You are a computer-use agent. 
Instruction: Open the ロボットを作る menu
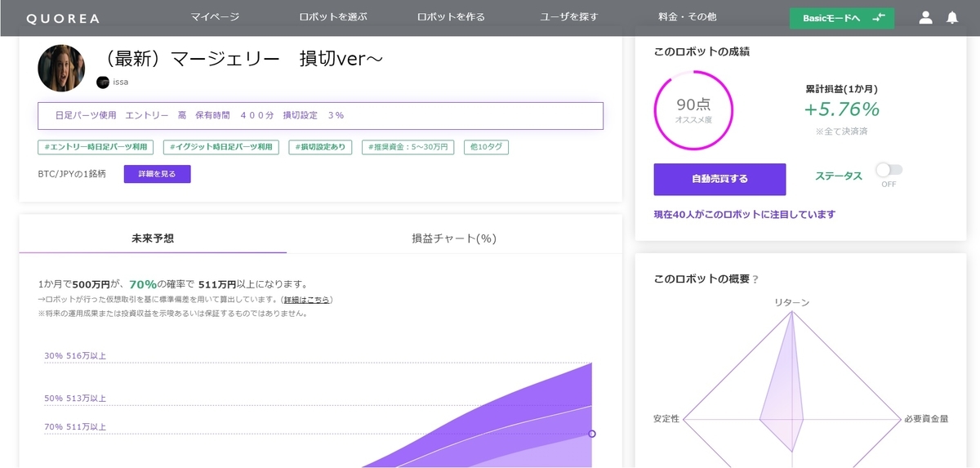pyautogui.click(x=451, y=16)
